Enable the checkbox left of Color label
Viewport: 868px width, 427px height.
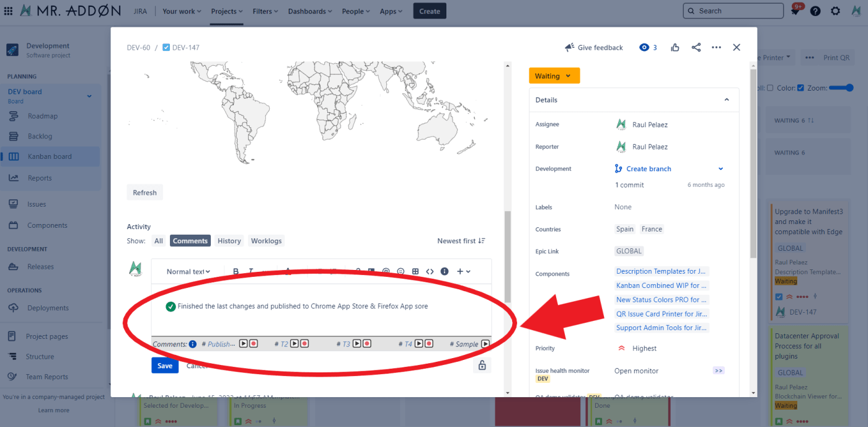coord(770,88)
